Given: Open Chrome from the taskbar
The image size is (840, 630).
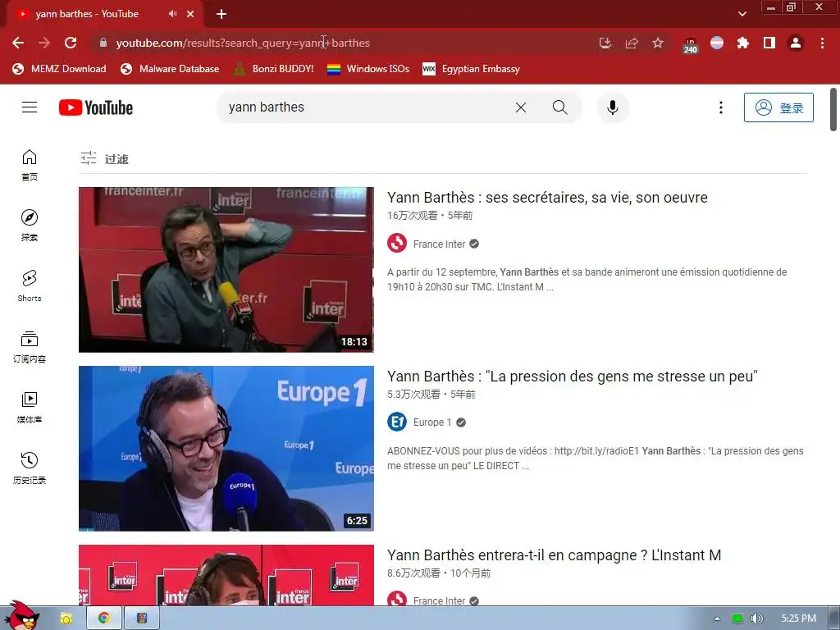Looking at the screenshot, I should click(104, 619).
